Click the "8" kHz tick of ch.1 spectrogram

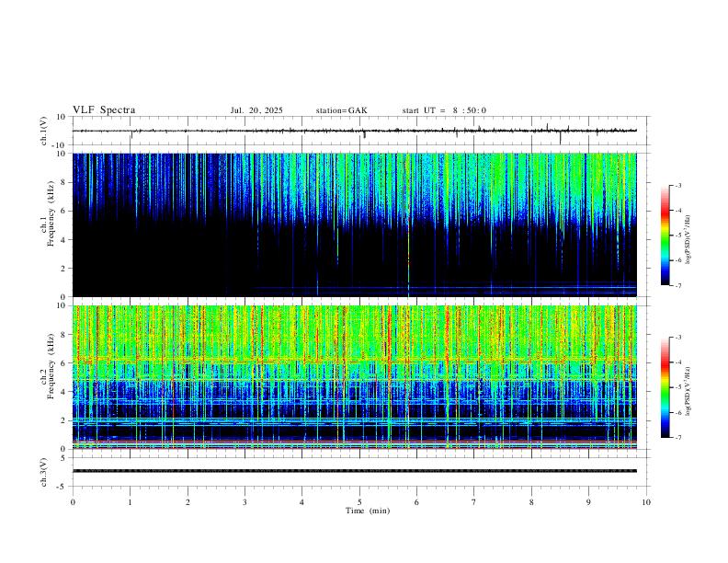pos(63,182)
